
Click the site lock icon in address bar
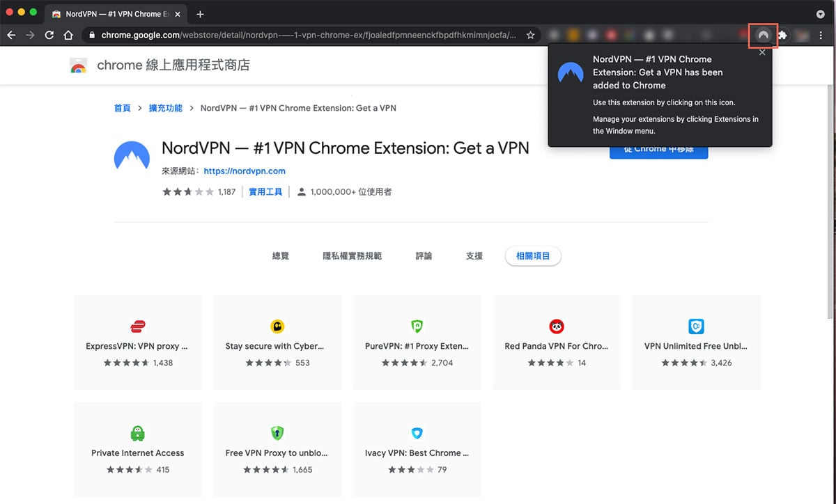(x=93, y=35)
